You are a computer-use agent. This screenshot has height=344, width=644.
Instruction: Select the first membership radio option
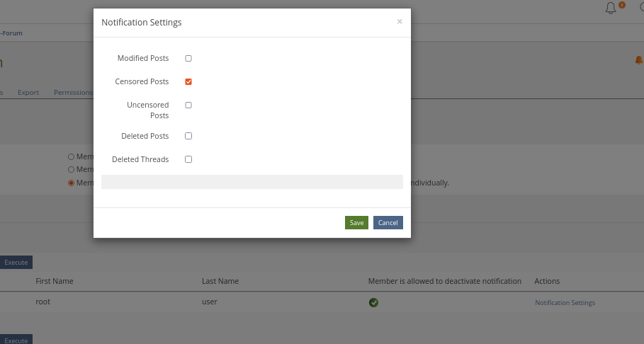[71, 156]
